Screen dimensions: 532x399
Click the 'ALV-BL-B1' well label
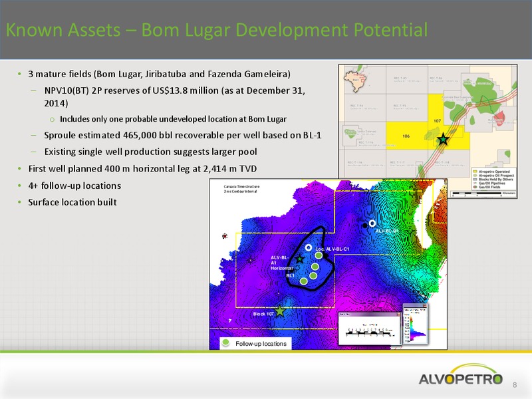point(387,231)
